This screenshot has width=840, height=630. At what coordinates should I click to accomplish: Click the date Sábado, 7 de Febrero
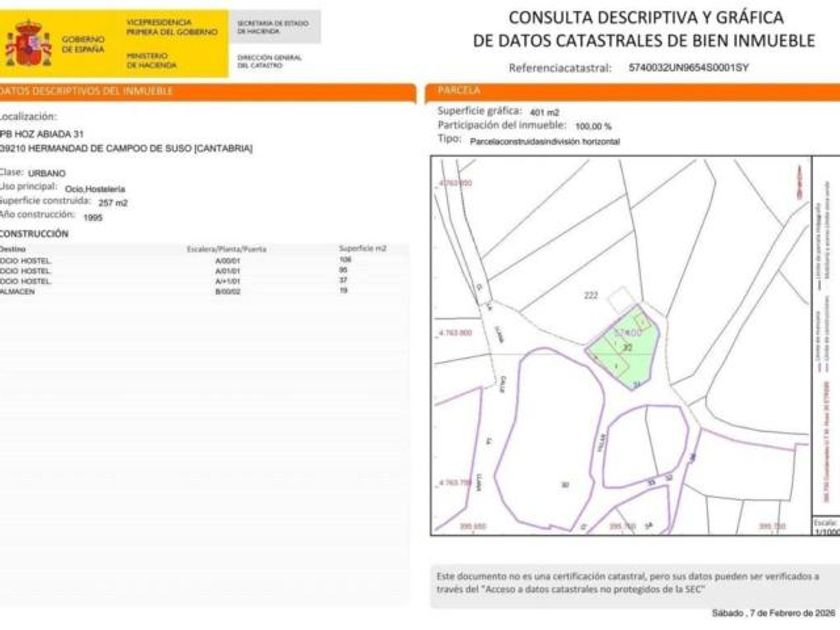pos(773,612)
